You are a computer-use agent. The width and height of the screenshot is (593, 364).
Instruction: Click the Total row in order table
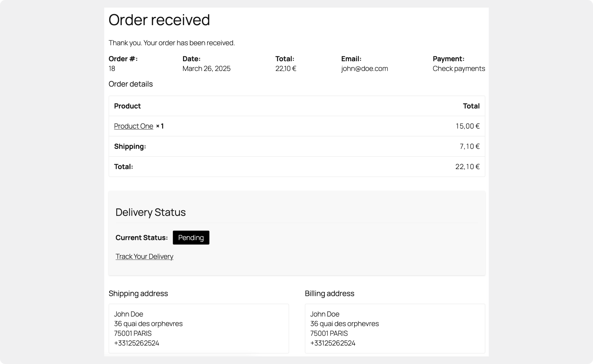coord(123,166)
